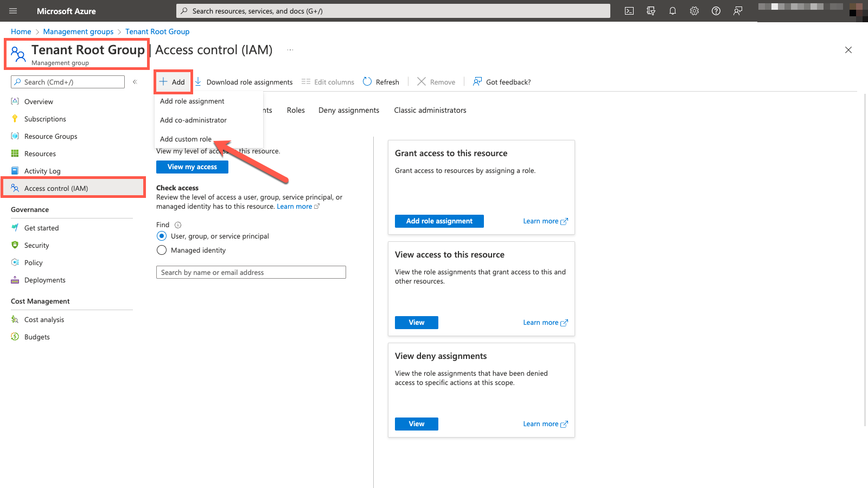Open the Add dropdown button
Image resolution: width=868 pixels, height=488 pixels.
coord(173,82)
